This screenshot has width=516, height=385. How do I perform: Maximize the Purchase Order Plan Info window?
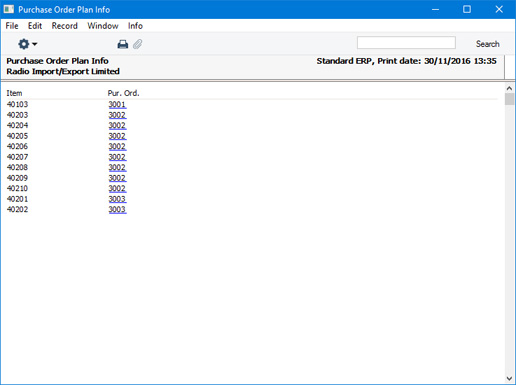(x=467, y=9)
